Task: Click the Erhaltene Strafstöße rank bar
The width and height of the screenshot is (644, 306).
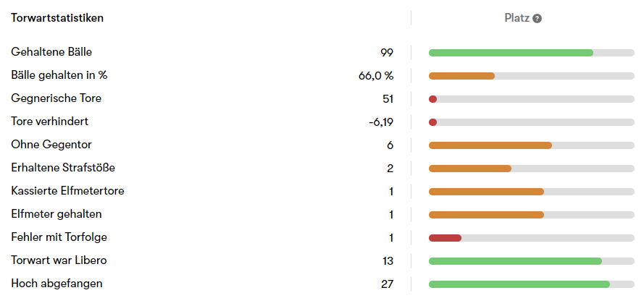Action: (469, 169)
